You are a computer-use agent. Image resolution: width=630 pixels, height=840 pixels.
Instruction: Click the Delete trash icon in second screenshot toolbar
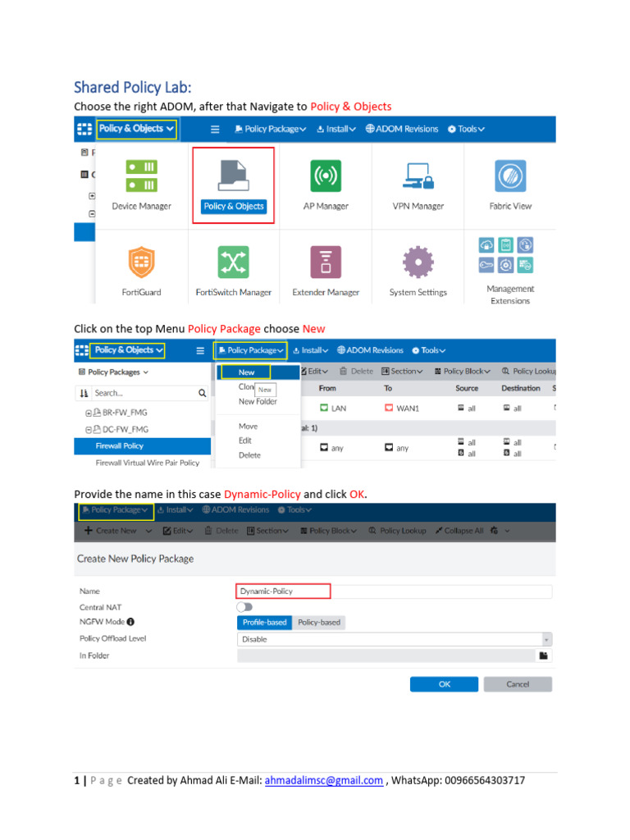click(344, 372)
